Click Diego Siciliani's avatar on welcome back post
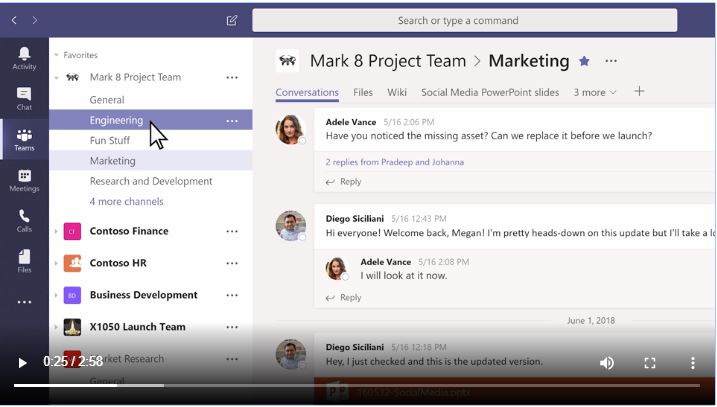The height and width of the screenshot is (407, 717). [x=290, y=225]
